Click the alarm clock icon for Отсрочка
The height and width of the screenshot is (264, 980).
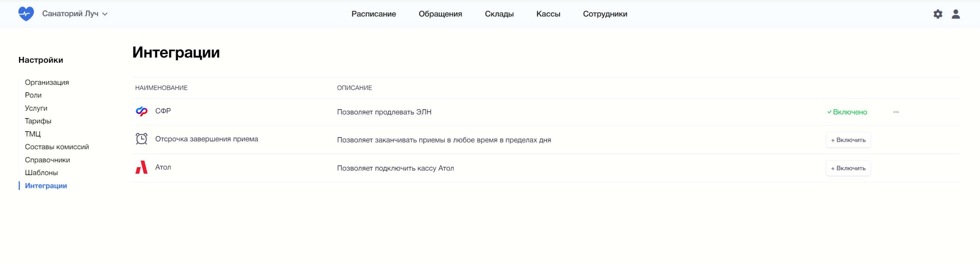pyautogui.click(x=142, y=139)
